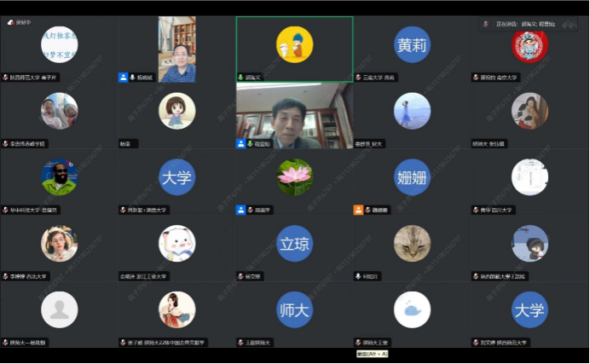Select the white cartoon cat avatar
This screenshot has height=364, width=590.
(x=176, y=243)
